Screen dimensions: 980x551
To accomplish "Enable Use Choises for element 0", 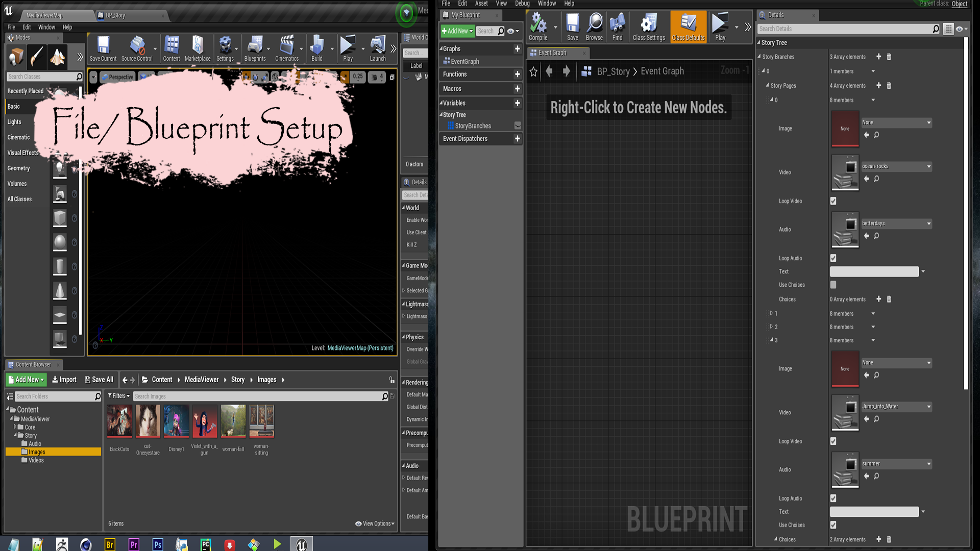I will point(833,285).
